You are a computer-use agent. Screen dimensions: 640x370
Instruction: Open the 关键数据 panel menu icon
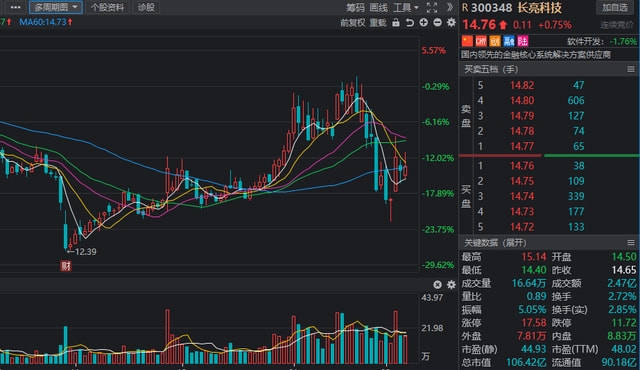631,243
